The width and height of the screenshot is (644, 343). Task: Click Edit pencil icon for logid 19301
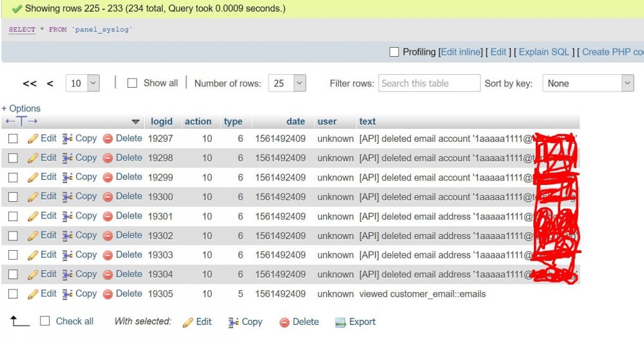tap(33, 217)
